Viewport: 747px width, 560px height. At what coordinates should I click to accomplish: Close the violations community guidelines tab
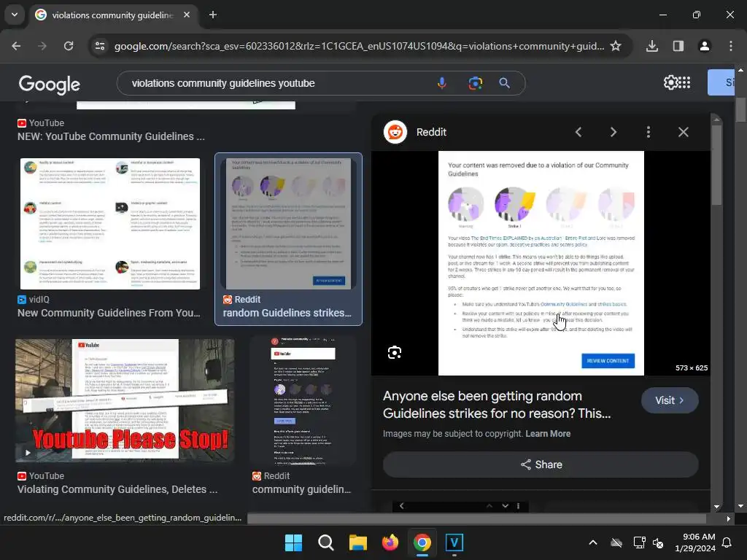click(187, 15)
